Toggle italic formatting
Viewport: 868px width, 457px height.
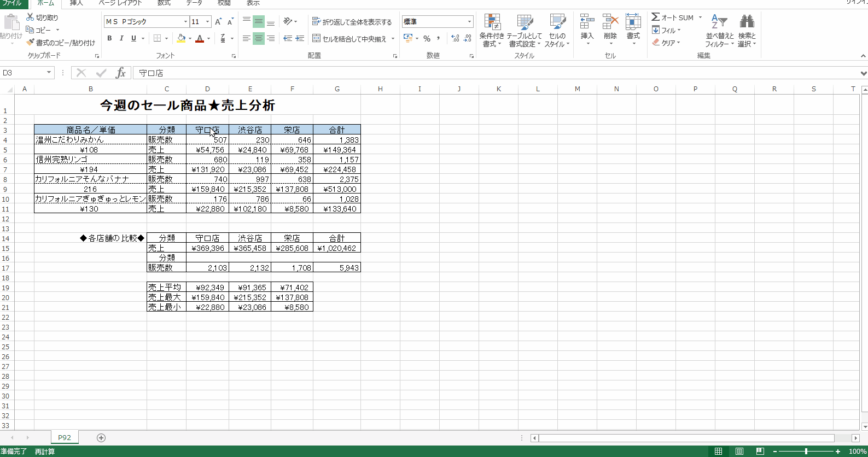pyautogui.click(x=121, y=38)
